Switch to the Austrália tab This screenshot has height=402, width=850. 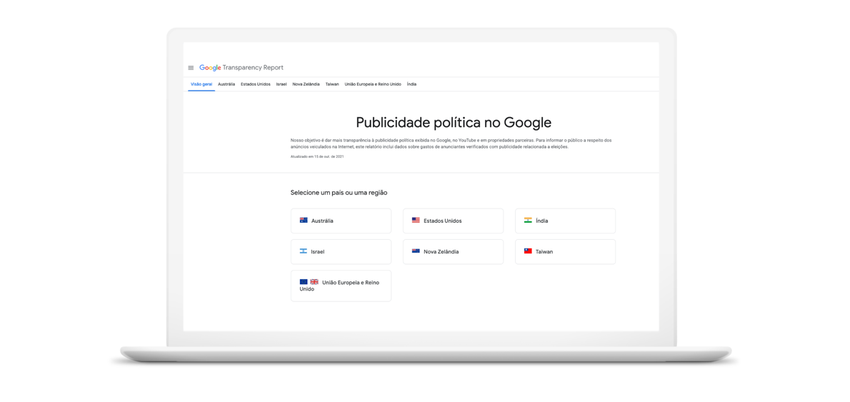(227, 85)
